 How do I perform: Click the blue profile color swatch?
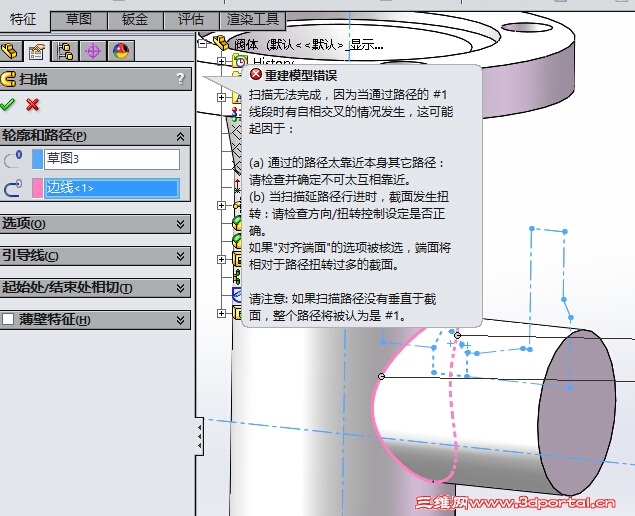click(x=37, y=159)
